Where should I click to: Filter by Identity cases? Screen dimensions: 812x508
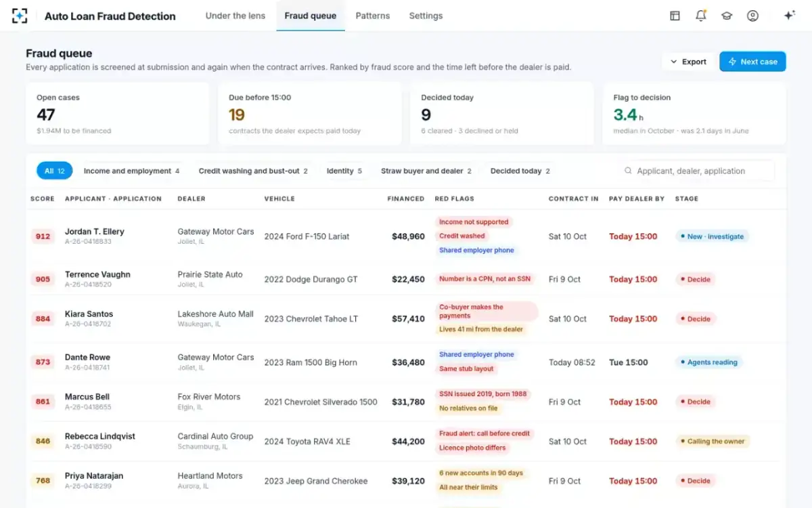[x=344, y=171]
